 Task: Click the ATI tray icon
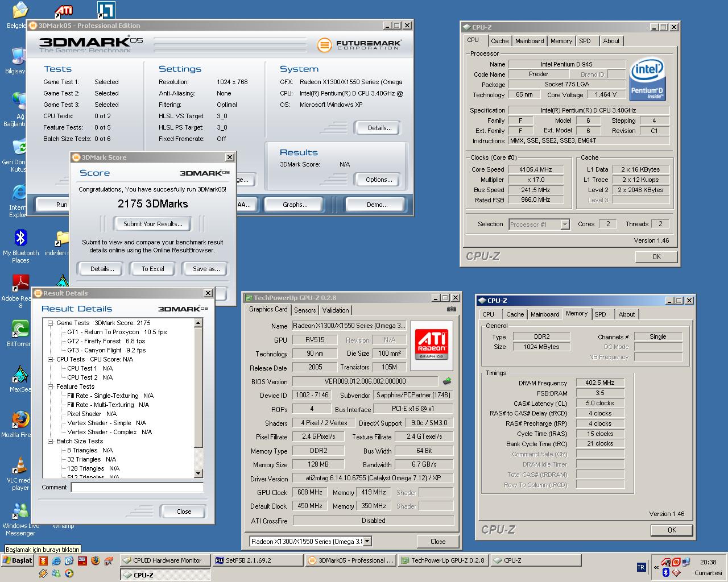[x=665, y=562]
